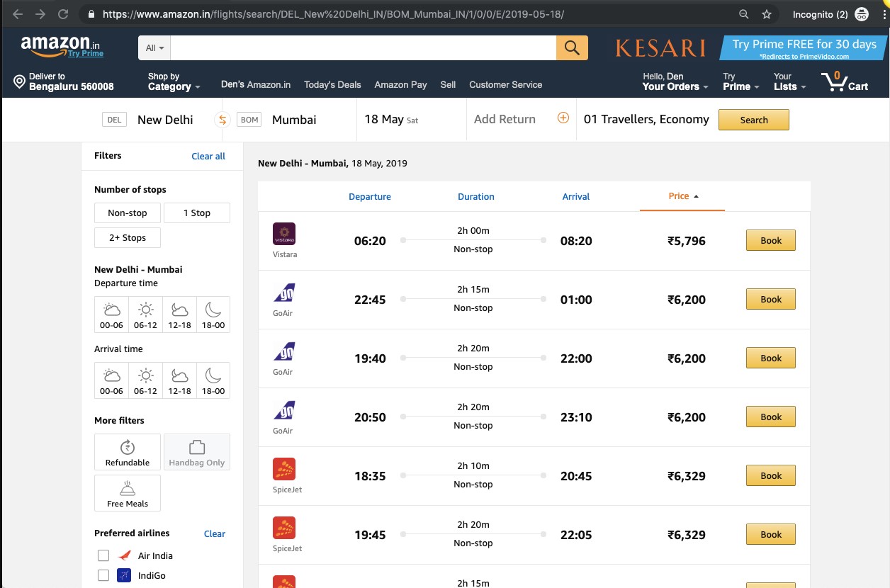Image resolution: width=890 pixels, height=588 pixels.
Task: Enable the Refundable filter
Action: tap(128, 452)
